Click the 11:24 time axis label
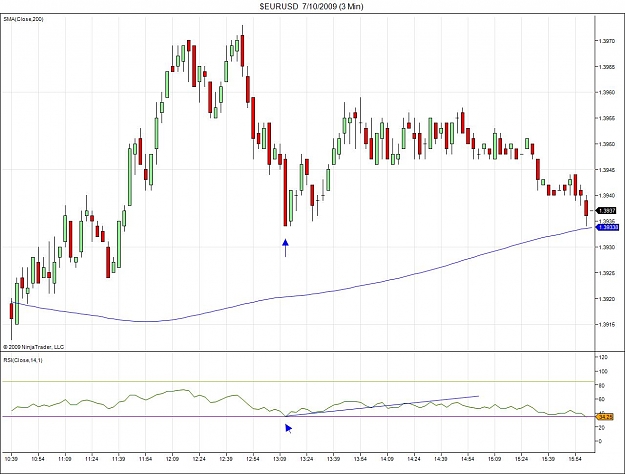 (92, 459)
